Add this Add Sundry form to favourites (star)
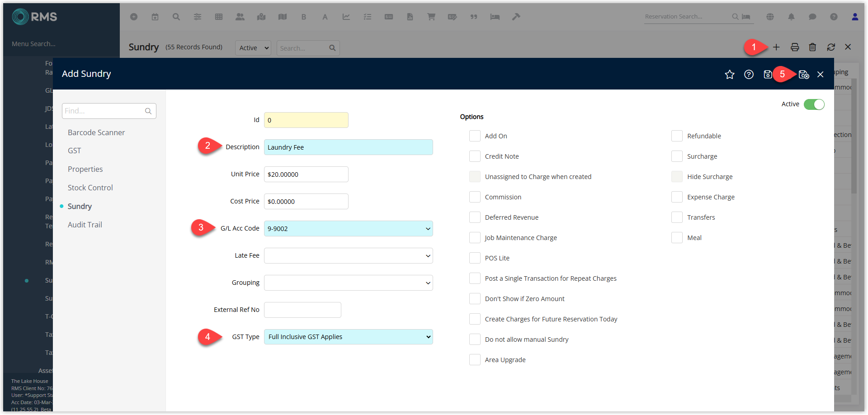This screenshot has height=415, width=868. 730,75
